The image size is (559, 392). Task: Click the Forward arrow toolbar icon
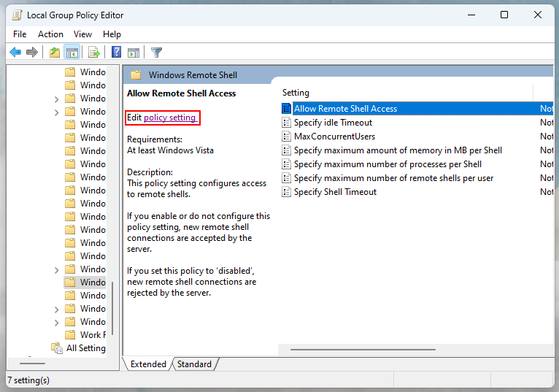pos(32,52)
